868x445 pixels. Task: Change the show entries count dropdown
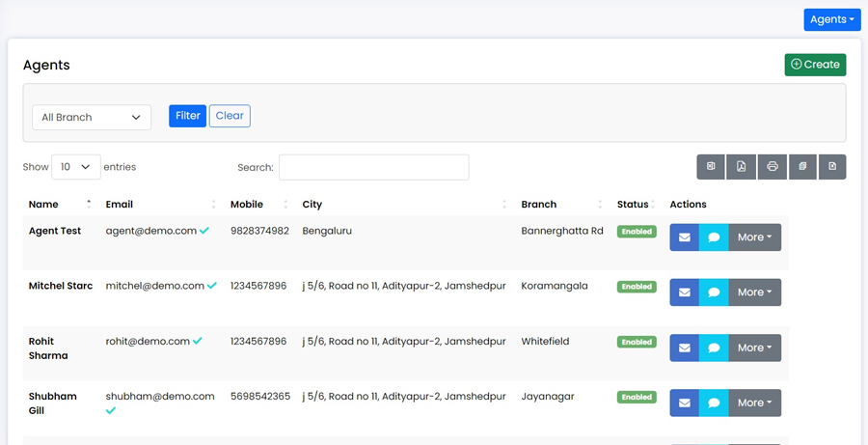[76, 167]
